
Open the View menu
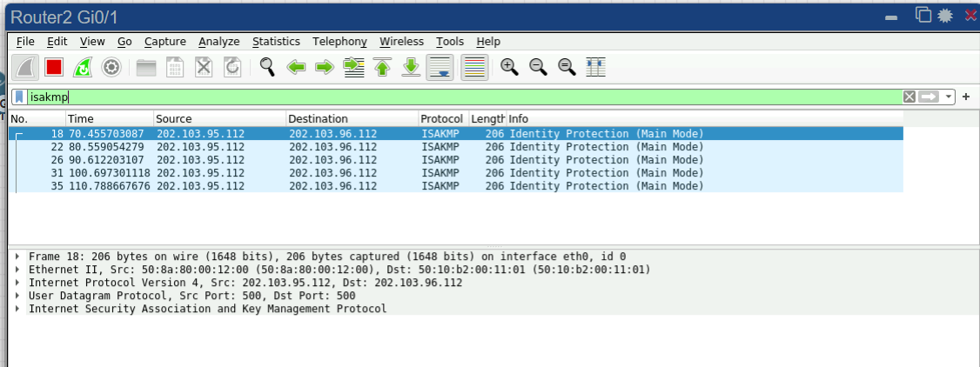pyautogui.click(x=92, y=41)
